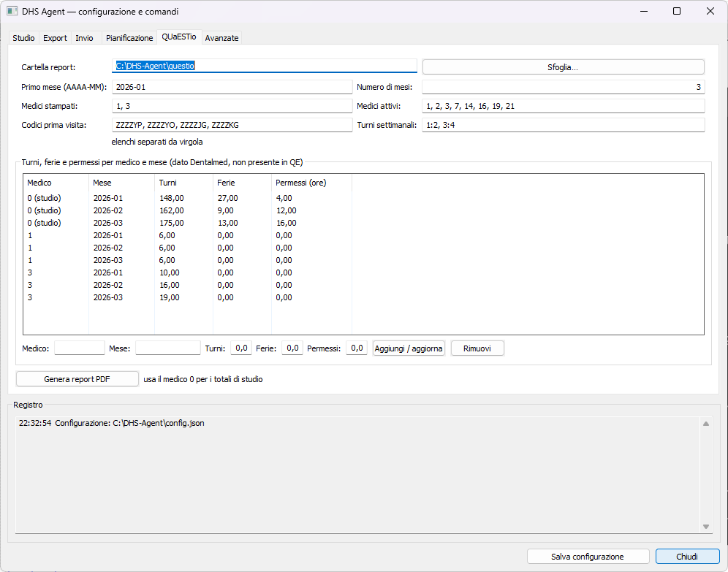This screenshot has height=572, width=728.
Task: Select the QUaESTio tab
Action: pyautogui.click(x=179, y=37)
